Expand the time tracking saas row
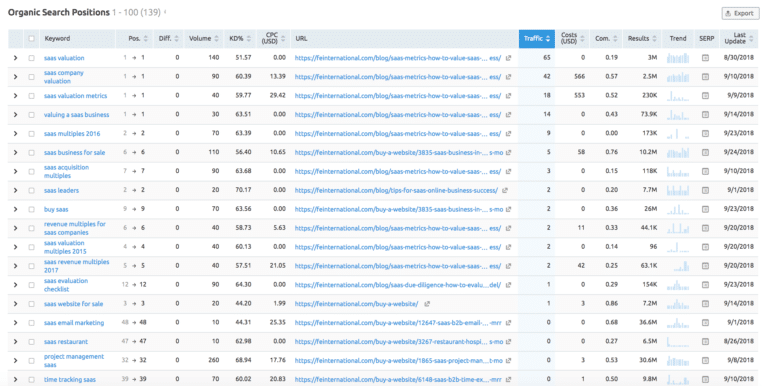The height and width of the screenshot is (386, 768). click(x=15, y=379)
